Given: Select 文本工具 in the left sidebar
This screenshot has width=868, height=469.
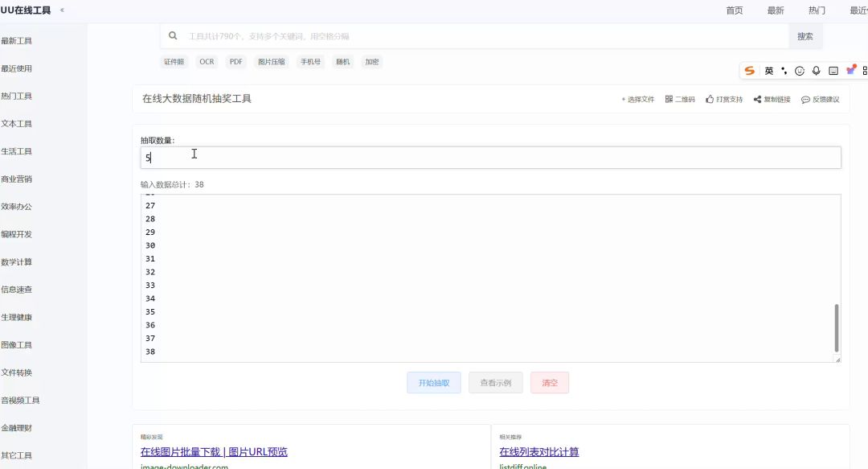Looking at the screenshot, I should pyautogui.click(x=17, y=124).
